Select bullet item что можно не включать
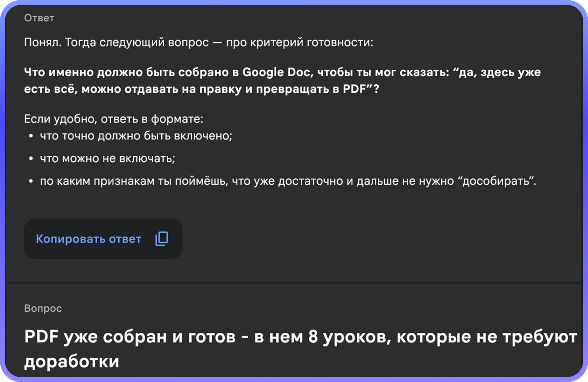The width and height of the screenshot is (588, 382). [107, 158]
